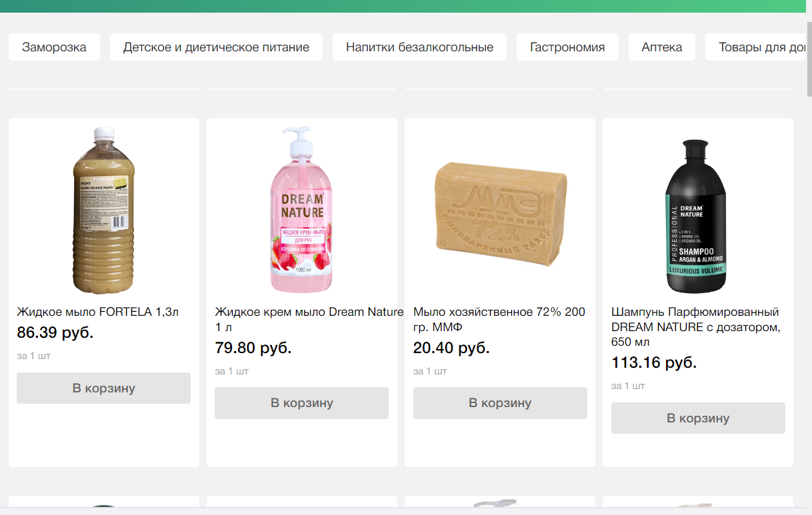This screenshot has height=515, width=812.
Task: Add 72% laundry soap to cart
Action: 500,402
